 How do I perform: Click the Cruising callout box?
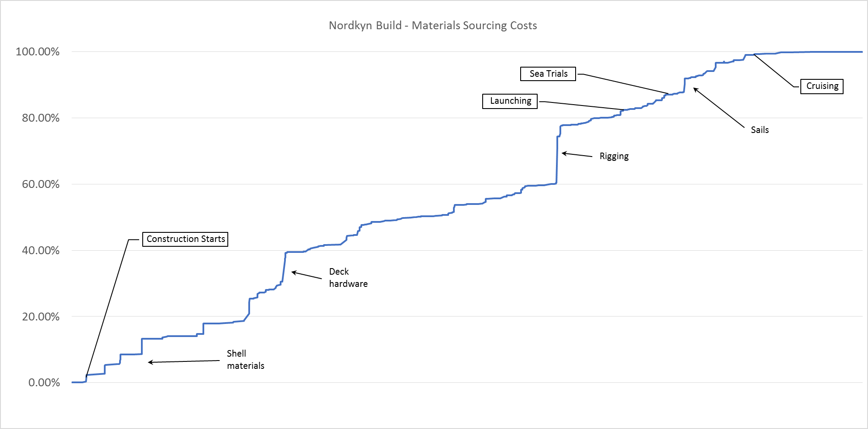click(822, 86)
